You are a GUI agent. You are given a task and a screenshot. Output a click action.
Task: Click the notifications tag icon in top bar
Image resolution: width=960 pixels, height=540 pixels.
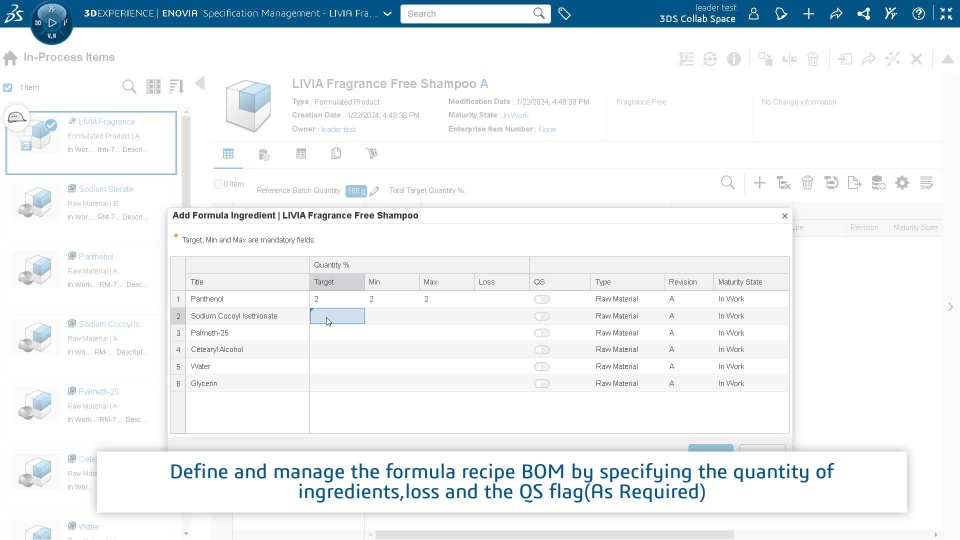tap(781, 13)
